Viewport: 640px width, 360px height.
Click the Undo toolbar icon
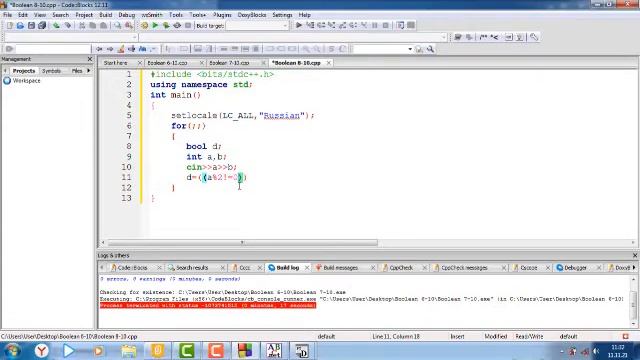coord(56,25)
